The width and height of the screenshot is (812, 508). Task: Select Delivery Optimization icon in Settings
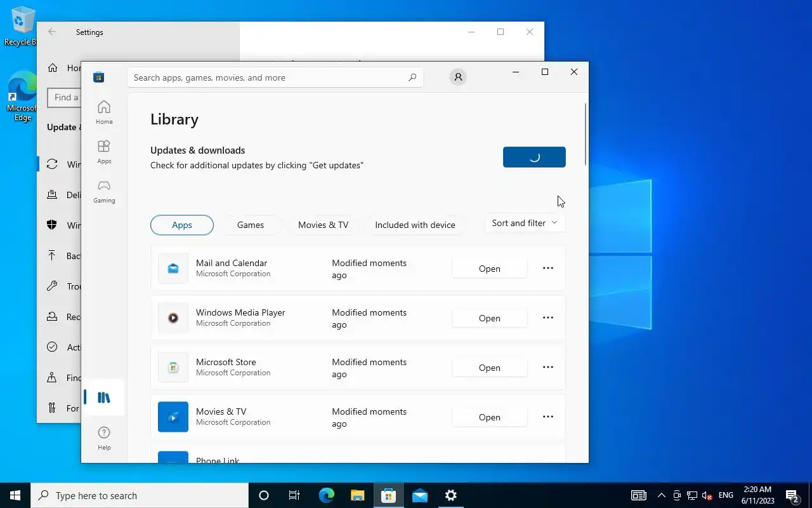click(52, 195)
